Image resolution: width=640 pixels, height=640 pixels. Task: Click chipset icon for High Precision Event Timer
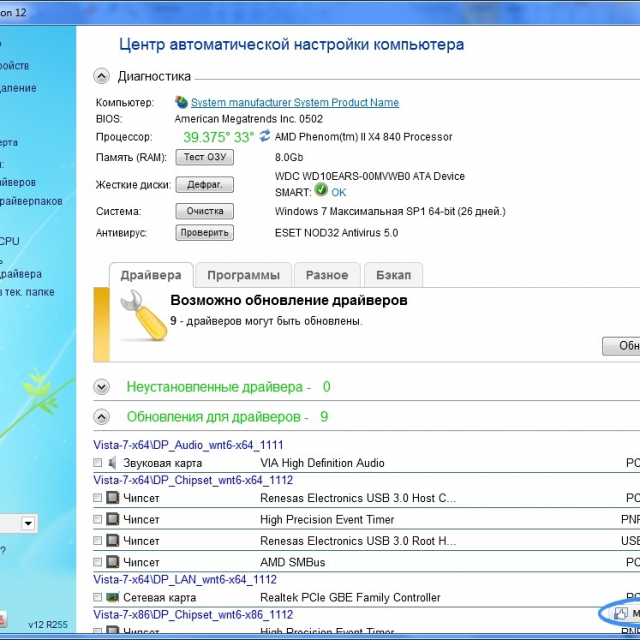tap(112, 519)
